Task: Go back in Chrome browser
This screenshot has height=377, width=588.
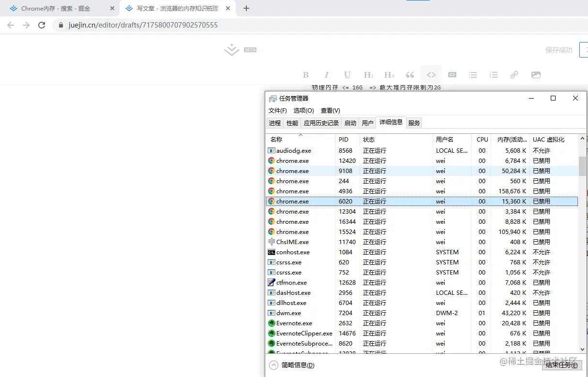Action: tap(11, 25)
